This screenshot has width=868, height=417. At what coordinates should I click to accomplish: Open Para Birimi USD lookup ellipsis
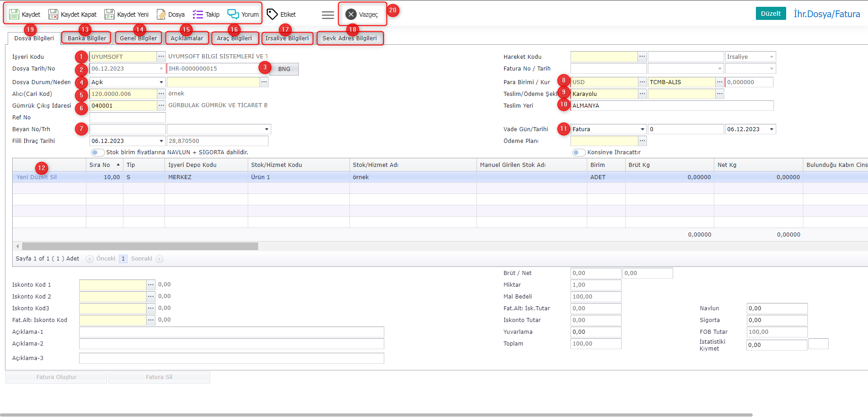pyautogui.click(x=642, y=82)
